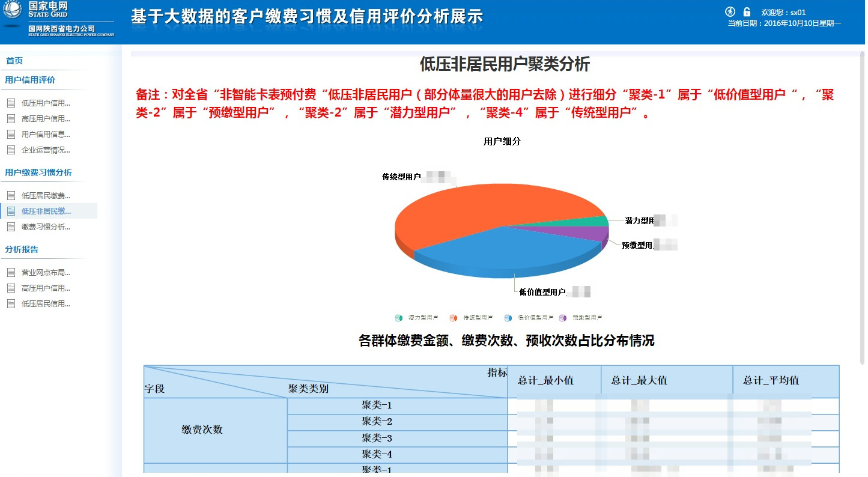Click 字段 header label in table
Image resolution: width=868 pixels, height=477 pixels.
[x=154, y=389]
